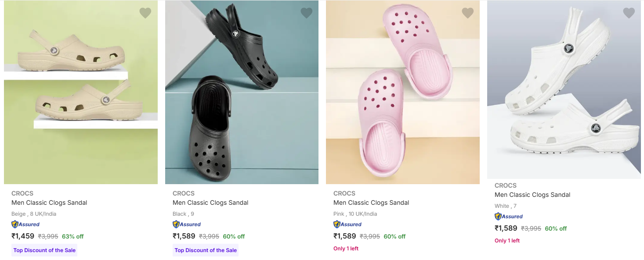644x260 pixels.
Task: Wishlist the beige Crocs with heart icon
Action: (x=145, y=13)
